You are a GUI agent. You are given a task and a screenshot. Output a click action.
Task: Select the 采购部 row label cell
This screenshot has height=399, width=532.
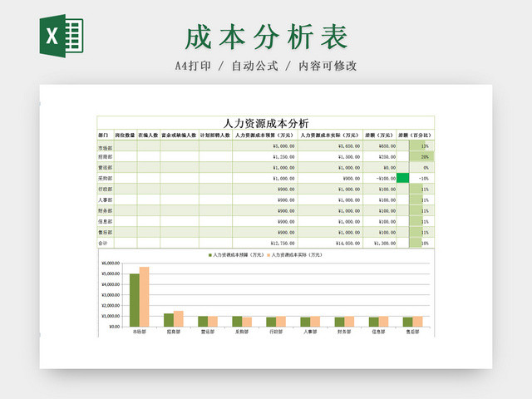106,178
